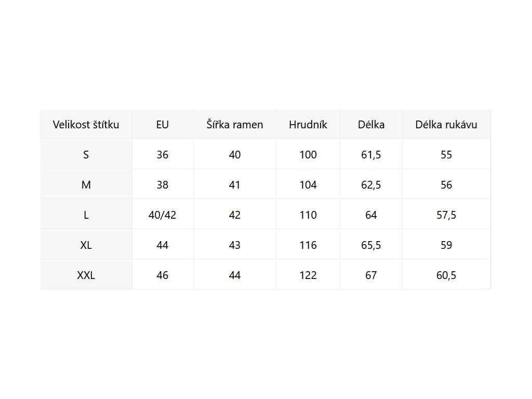Click chest value '116' in XL row
Image resolution: width=532 pixels, height=399 pixels.
(308, 245)
